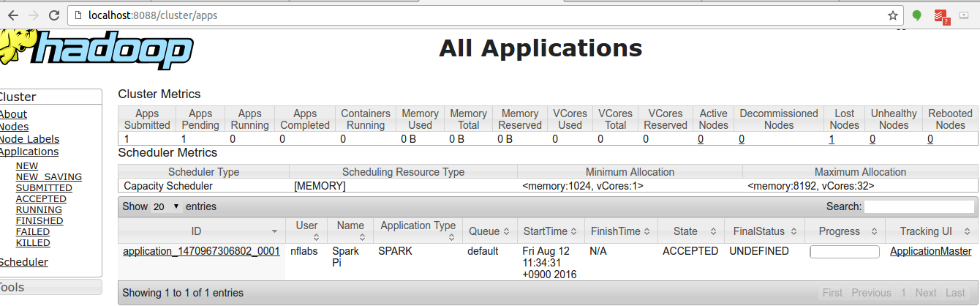Open the green speech-bubble extension icon
The image size is (980, 306).
[917, 15]
